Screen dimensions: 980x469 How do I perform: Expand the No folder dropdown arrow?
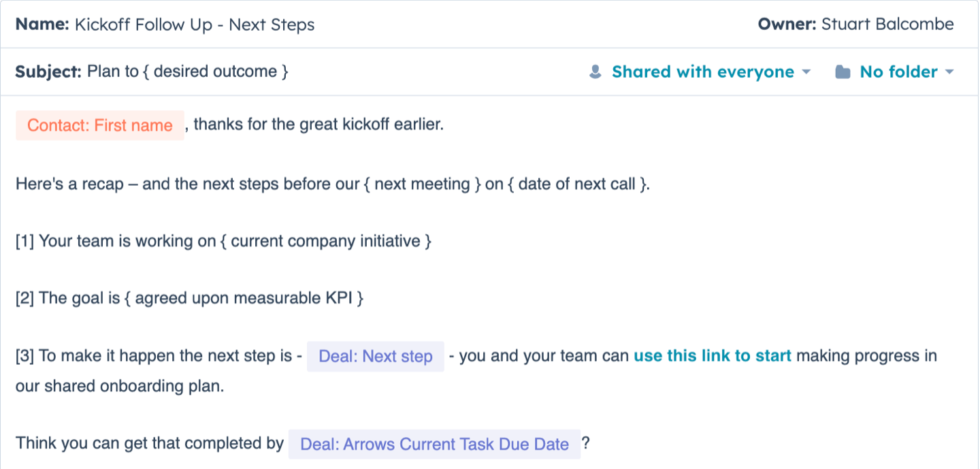click(949, 72)
